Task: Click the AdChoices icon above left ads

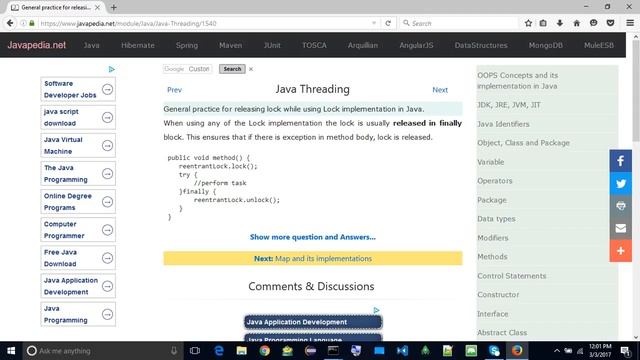Action: (111, 69)
